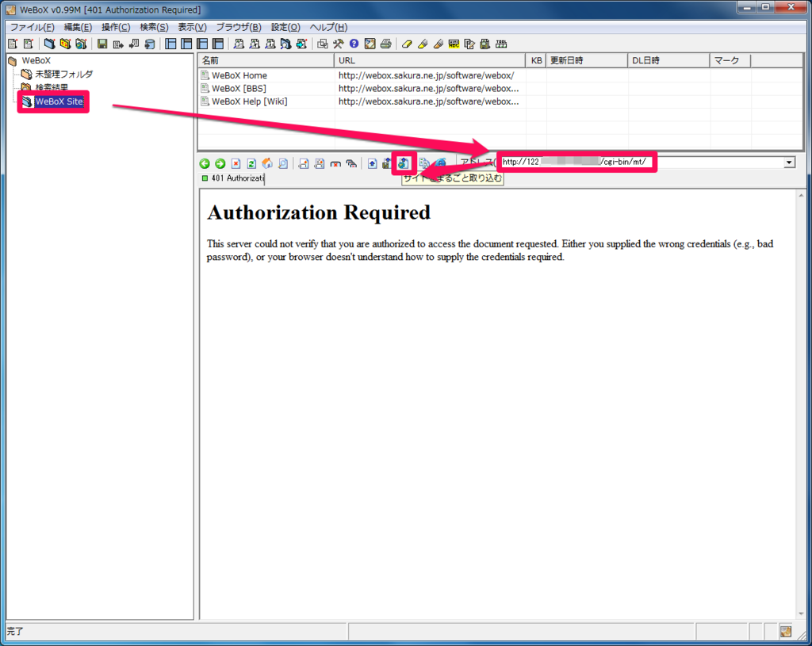The width and height of the screenshot is (812, 646).
Task: Select the WeBoX [BBS] list entry
Action: pos(239,89)
